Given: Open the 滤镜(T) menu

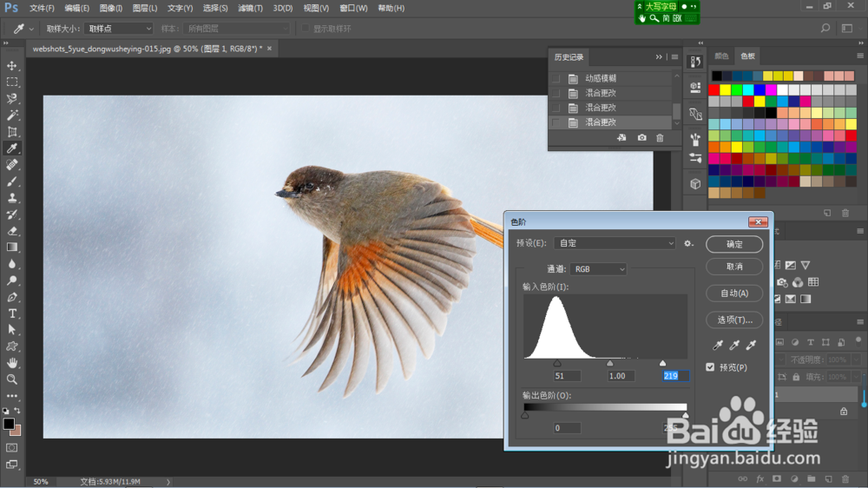Looking at the screenshot, I should coord(250,9).
